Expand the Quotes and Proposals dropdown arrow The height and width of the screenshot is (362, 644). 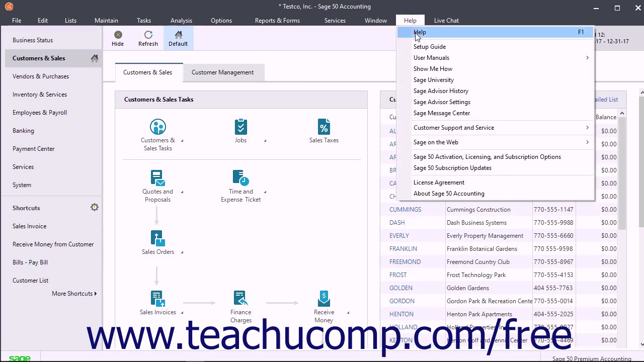click(182, 192)
